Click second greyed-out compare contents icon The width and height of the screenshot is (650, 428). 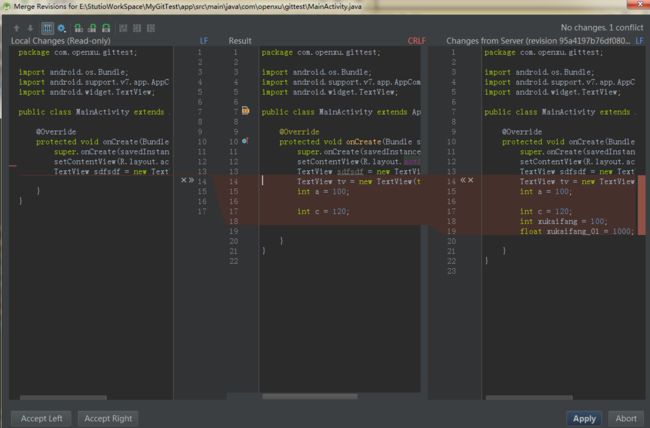point(137,28)
